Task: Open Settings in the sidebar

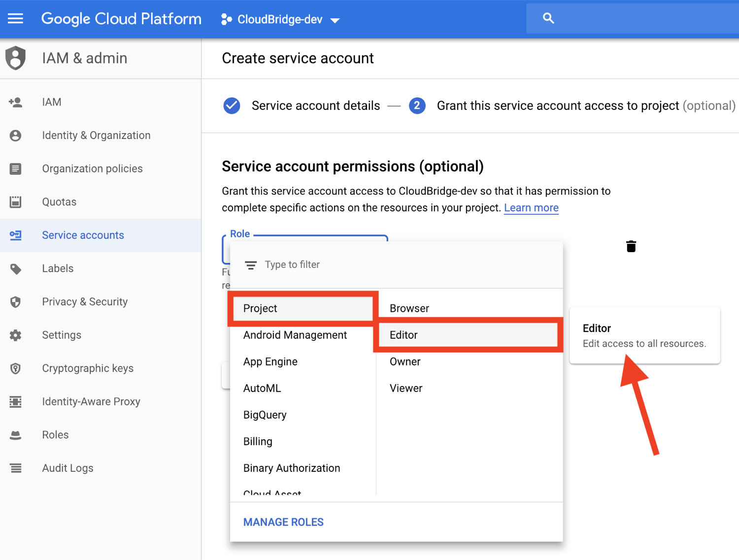Action: tap(101, 335)
